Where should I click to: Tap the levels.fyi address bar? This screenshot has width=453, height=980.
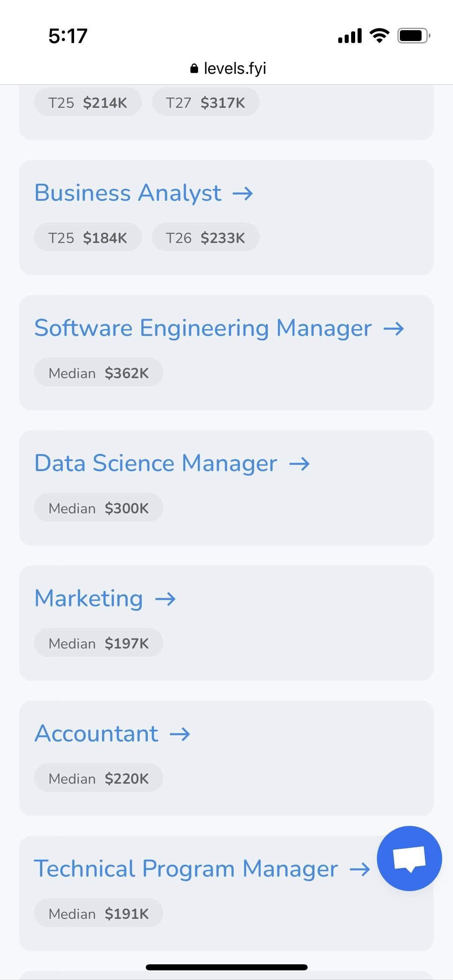click(x=228, y=68)
